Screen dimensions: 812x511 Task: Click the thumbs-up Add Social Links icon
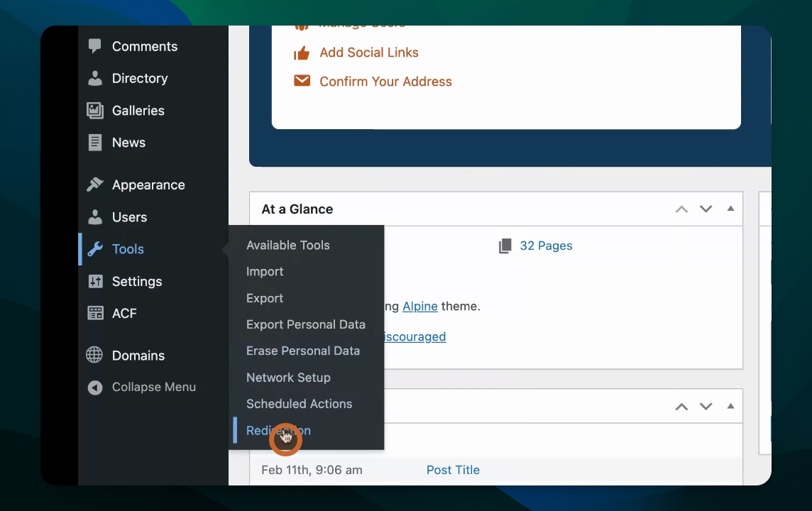(x=302, y=53)
